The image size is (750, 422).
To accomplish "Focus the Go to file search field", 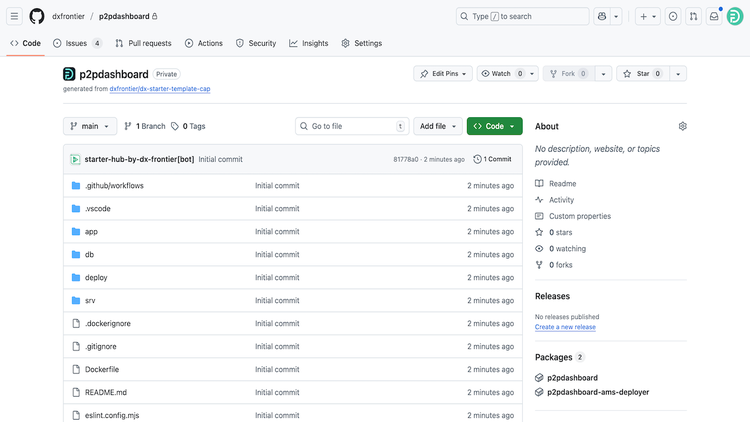I will coord(352,126).
